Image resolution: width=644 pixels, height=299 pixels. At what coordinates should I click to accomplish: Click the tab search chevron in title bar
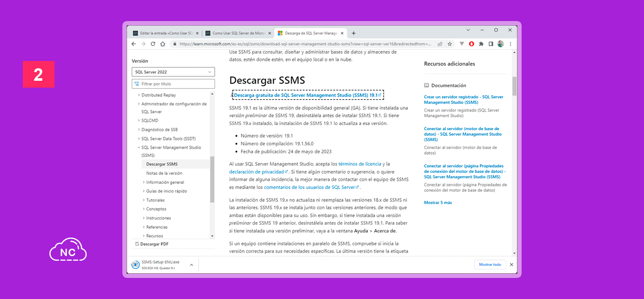click(468, 30)
